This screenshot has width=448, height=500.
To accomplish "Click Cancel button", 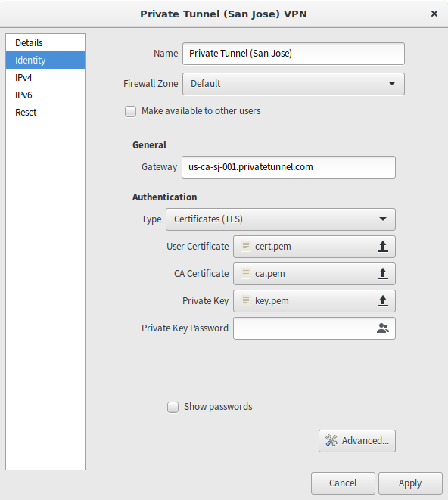I will tap(343, 483).
